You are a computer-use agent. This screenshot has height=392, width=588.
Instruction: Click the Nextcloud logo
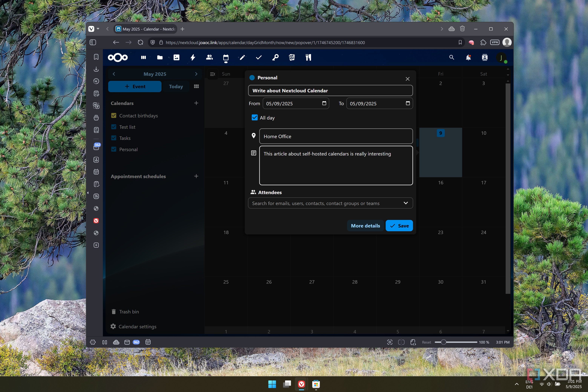tap(118, 57)
